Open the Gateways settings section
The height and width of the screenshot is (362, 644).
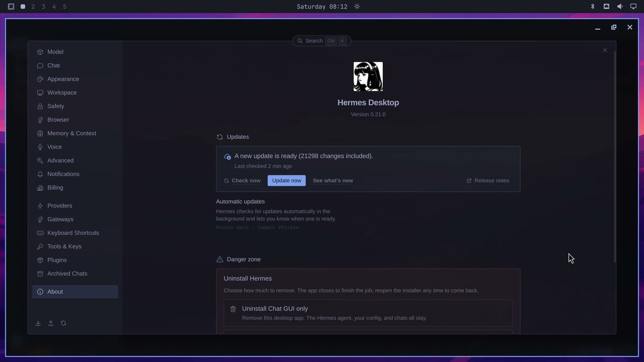click(75, 219)
